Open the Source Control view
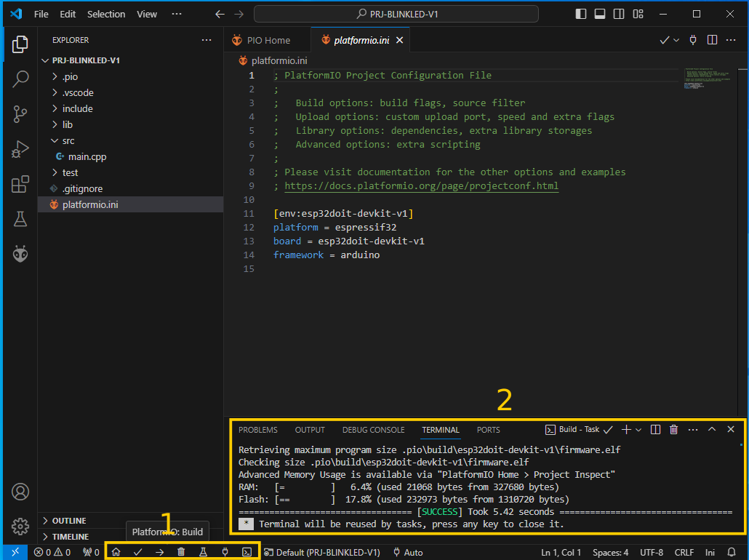The height and width of the screenshot is (560, 749). 20,114
